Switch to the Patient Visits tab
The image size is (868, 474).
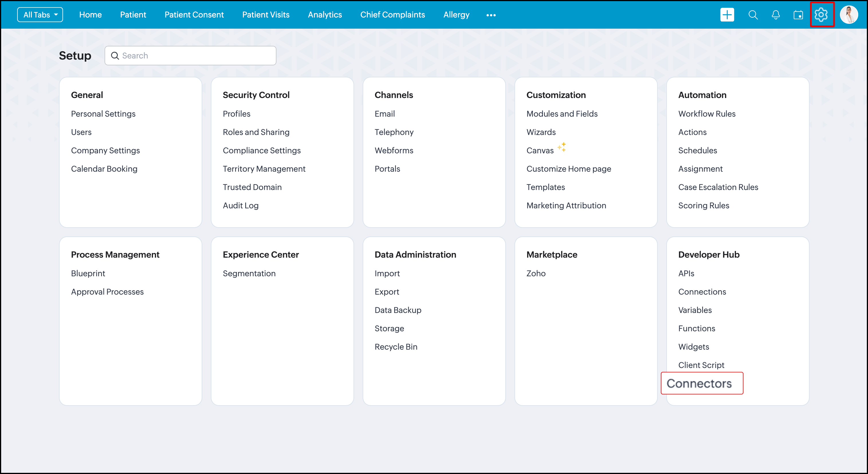tap(266, 15)
